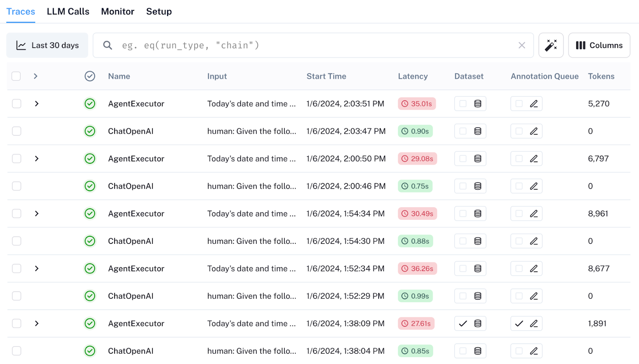Click annotation pencil for the 2:00:50 PM trace
The width and height of the screenshot is (639, 364).
534,159
